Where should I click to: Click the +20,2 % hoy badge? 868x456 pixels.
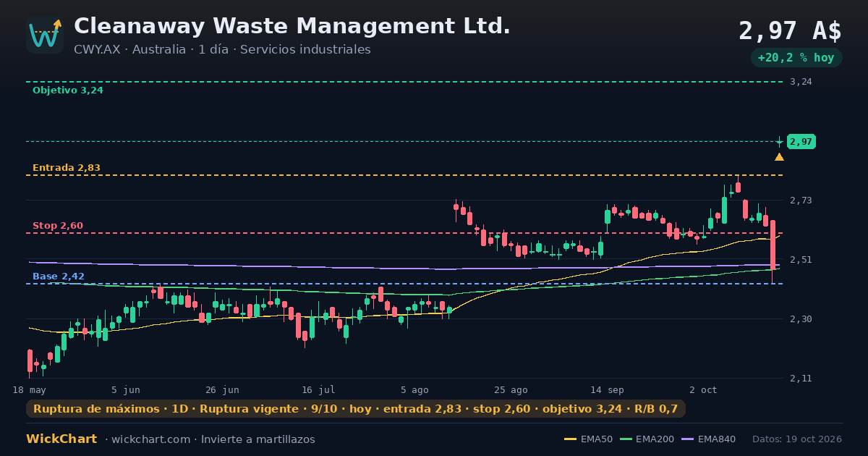click(796, 58)
